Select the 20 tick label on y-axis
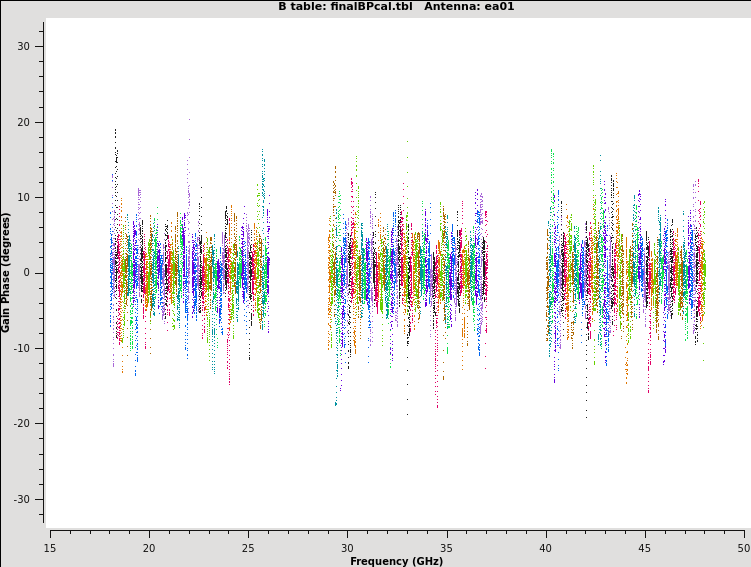Viewport: 751px width, 567px height. click(x=24, y=122)
